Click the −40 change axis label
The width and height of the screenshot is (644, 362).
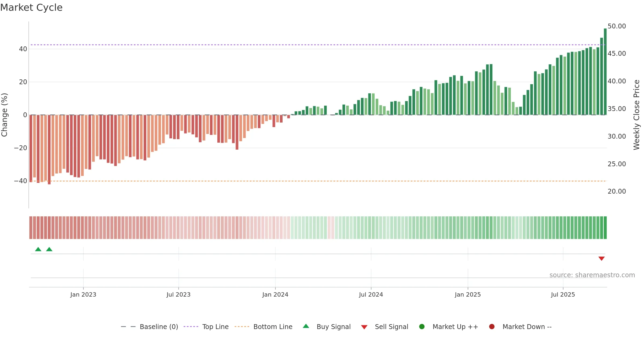point(20,181)
